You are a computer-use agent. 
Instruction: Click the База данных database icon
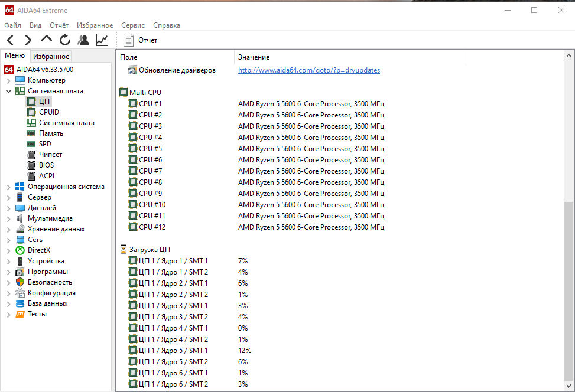click(20, 303)
